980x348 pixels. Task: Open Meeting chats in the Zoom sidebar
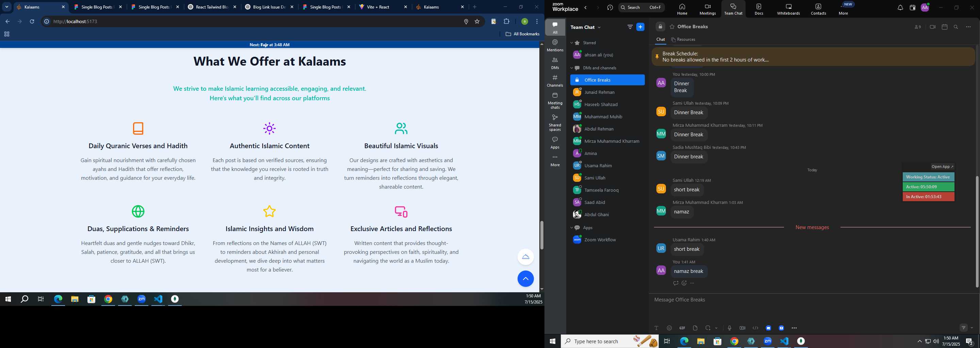point(555,101)
